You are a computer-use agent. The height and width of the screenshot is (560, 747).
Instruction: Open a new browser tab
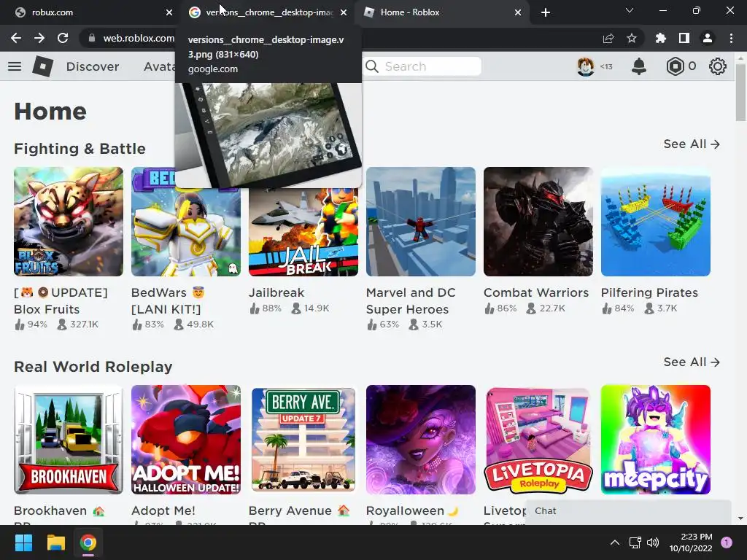point(546,12)
